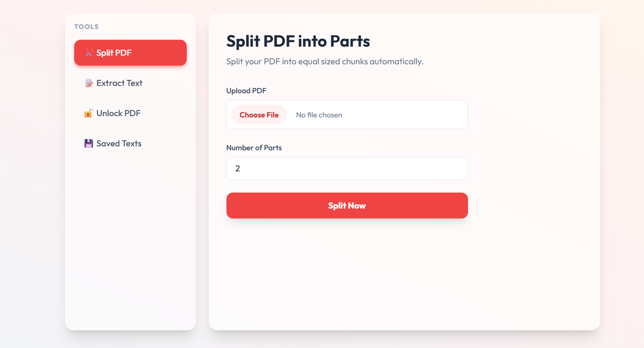Open the Extract Text tool label

click(x=119, y=83)
